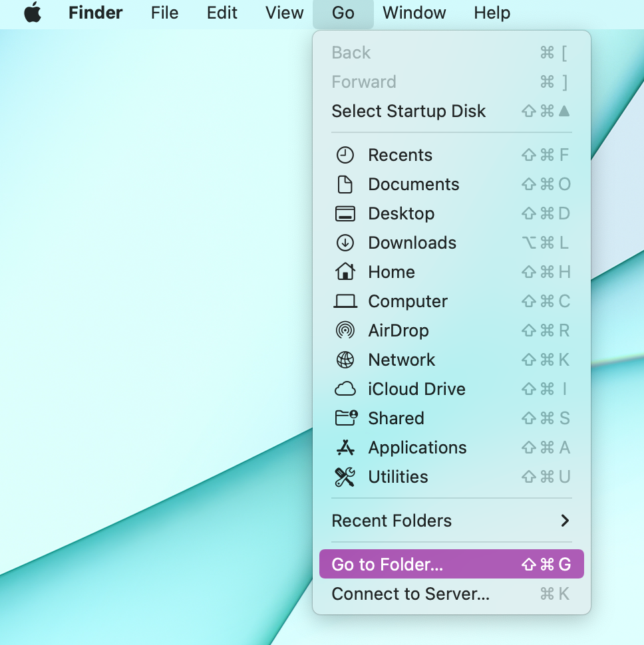The image size is (644, 645).
Task: Open the Edit menu
Action: pyautogui.click(x=222, y=13)
